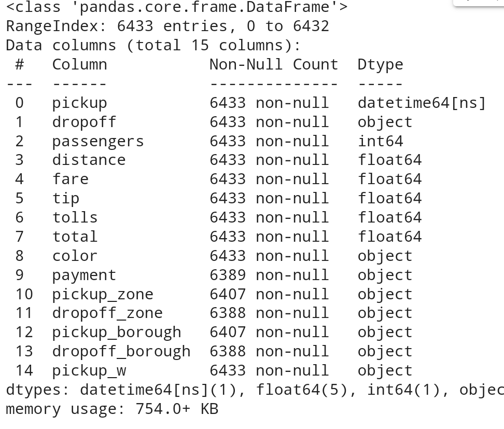Select the 'distance' column name
The width and height of the screenshot is (504, 429).
coord(89,160)
